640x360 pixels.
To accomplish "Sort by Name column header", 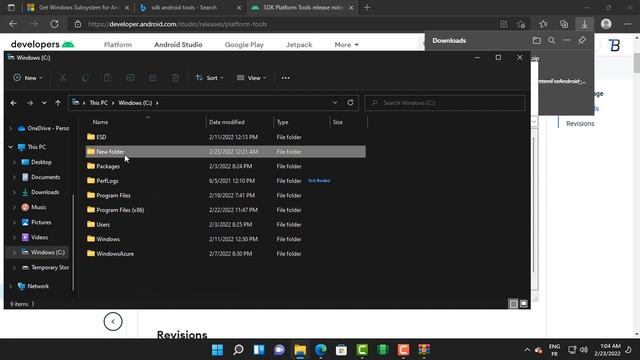I will click(100, 122).
